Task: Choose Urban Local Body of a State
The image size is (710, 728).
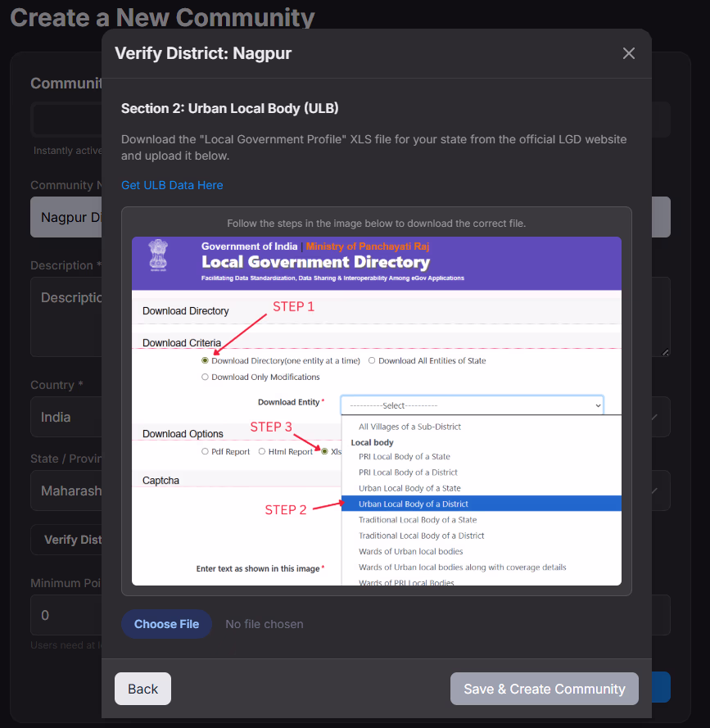Action: click(x=409, y=488)
